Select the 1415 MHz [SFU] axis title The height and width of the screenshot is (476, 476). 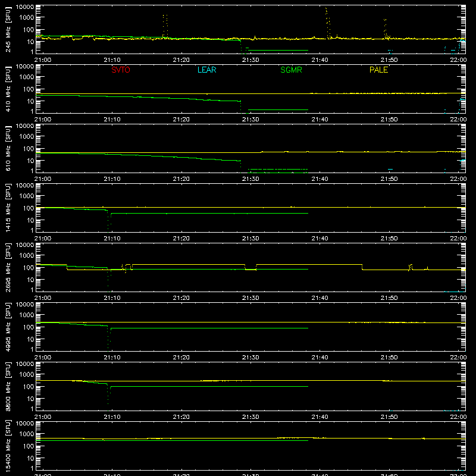pos(8,208)
